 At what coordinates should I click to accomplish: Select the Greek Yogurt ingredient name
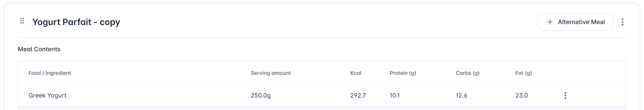[47, 96]
